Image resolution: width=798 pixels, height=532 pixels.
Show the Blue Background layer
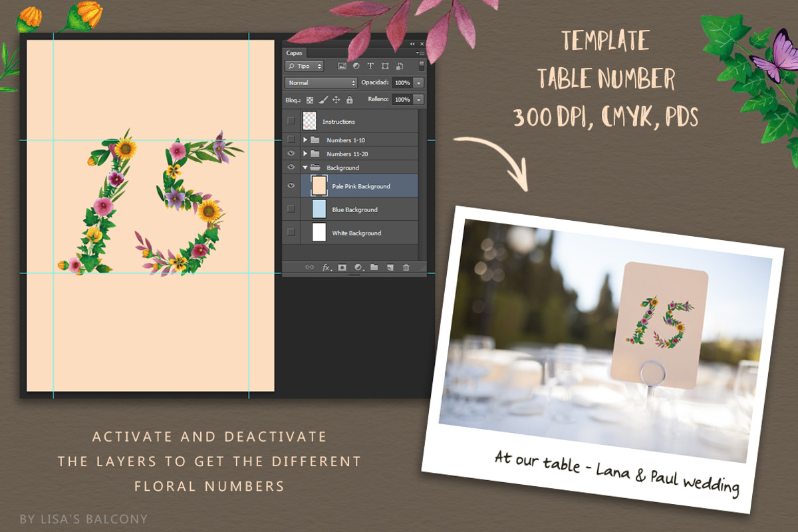291,209
